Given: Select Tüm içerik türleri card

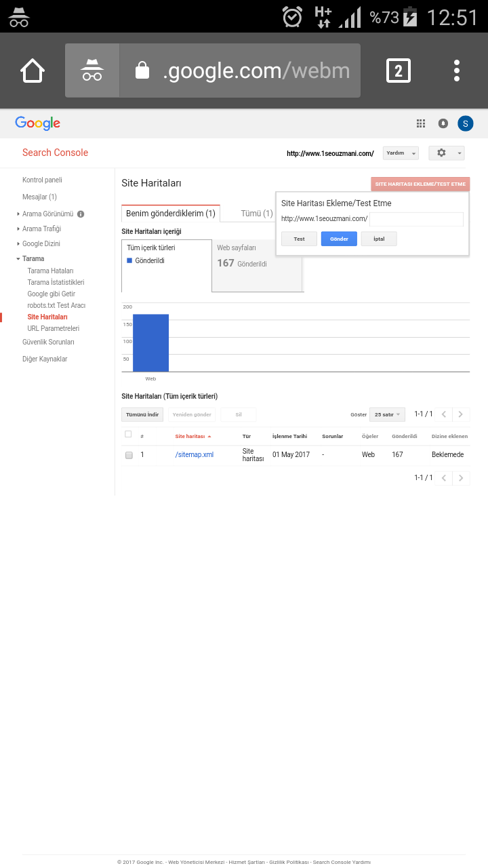Looking at the screenshot, I should point(167,266).
